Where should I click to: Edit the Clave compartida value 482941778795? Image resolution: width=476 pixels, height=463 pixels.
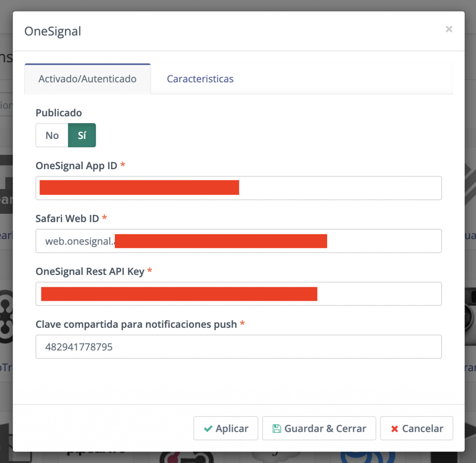(x=238, y=346)
